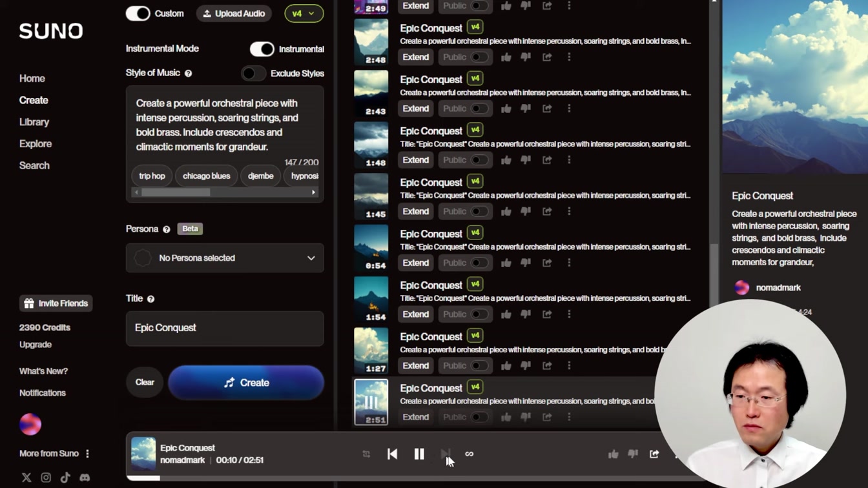The height and width of the screenshot is (488, 868).
Task: Open more options for 2:43 track
Action: [x=569, y=108]
